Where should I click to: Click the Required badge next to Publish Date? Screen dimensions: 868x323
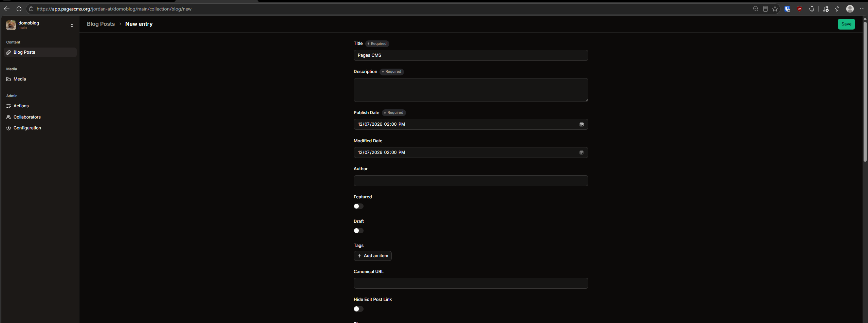(x=394, y=113)
